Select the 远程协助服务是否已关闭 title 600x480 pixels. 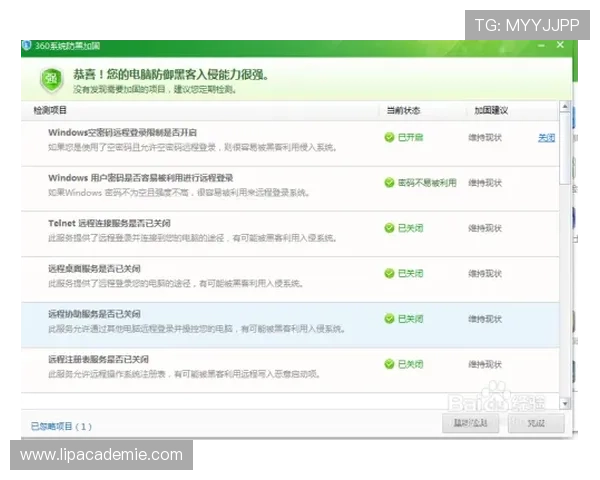[x=94, y=314]
